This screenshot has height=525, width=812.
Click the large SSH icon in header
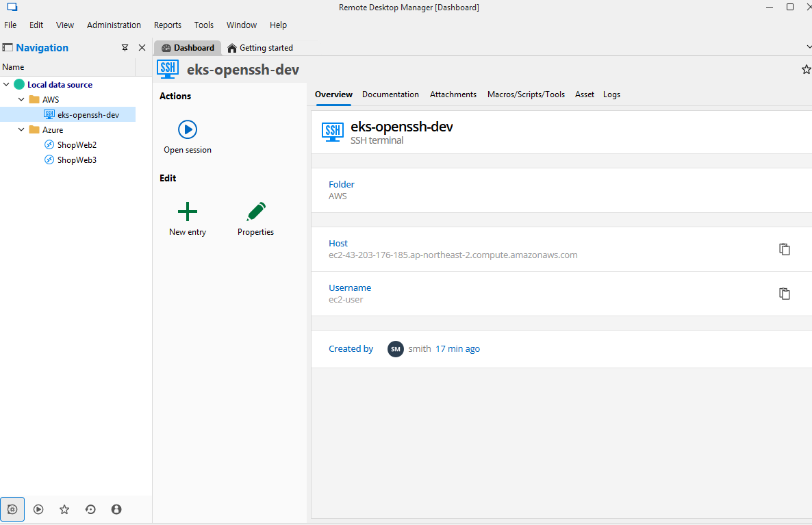pos(168,69)
